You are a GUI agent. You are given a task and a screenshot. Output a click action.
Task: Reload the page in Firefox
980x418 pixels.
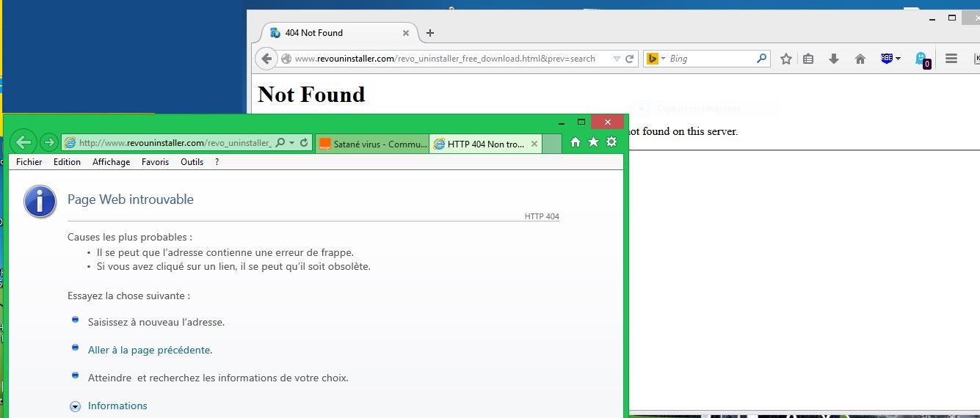629,59
